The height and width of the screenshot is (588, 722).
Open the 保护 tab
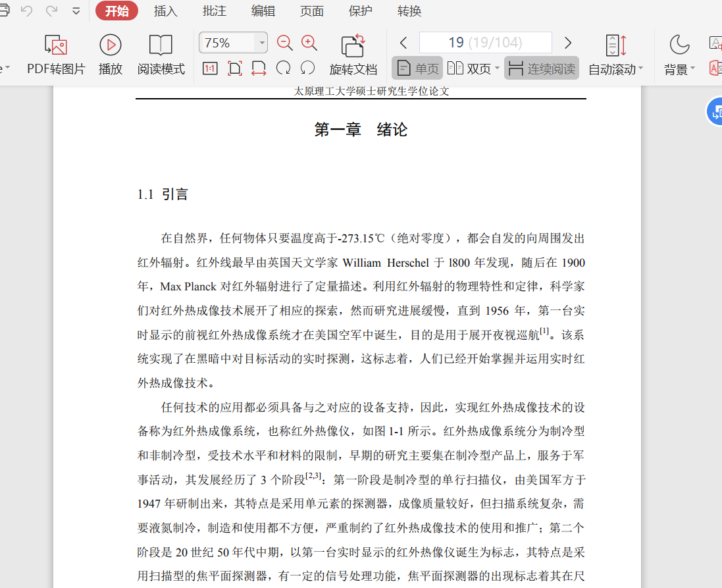point(361,11)
